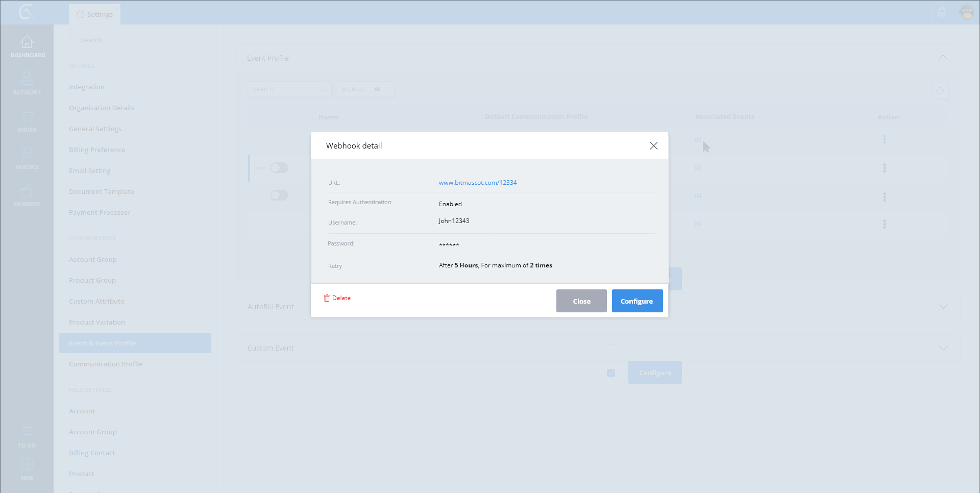Close the Webhook detail dialog with X

tap(653, 146)
